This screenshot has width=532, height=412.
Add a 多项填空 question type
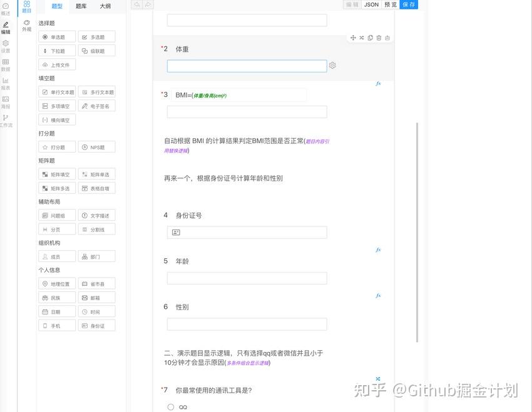(56, 106)
